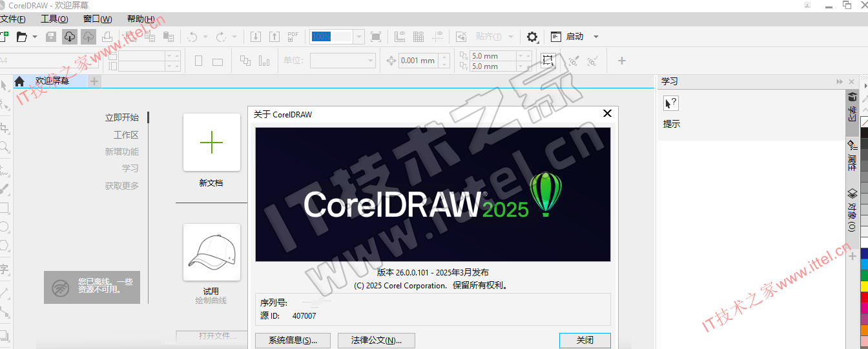Pick the red swatch in color palette

point(864,297)
